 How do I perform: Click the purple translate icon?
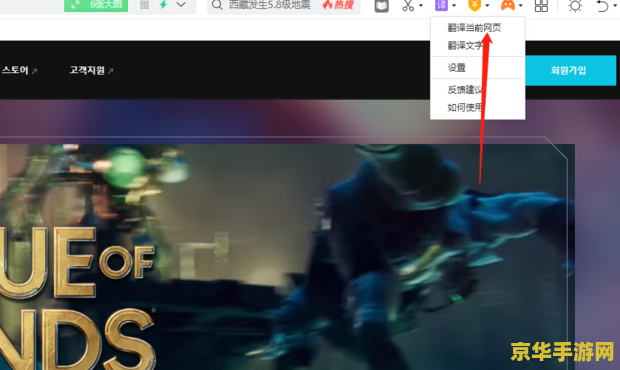tap(441, 5)
